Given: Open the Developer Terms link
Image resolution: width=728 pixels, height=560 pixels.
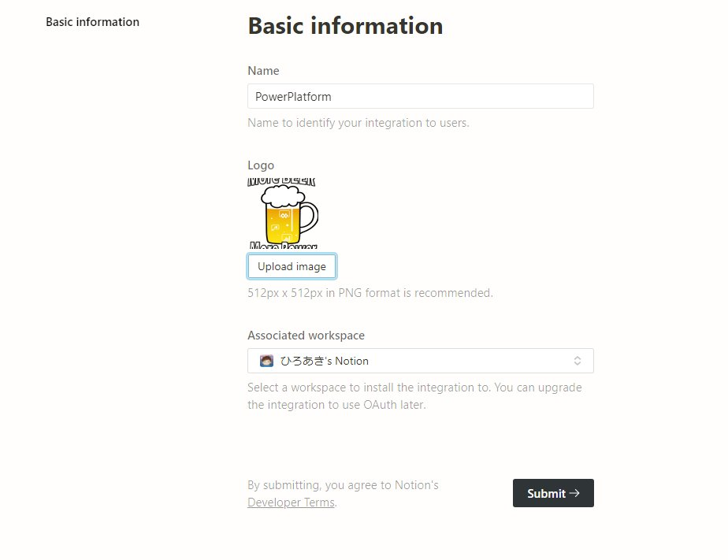Looking at the screenshot, I should point(291,503).
